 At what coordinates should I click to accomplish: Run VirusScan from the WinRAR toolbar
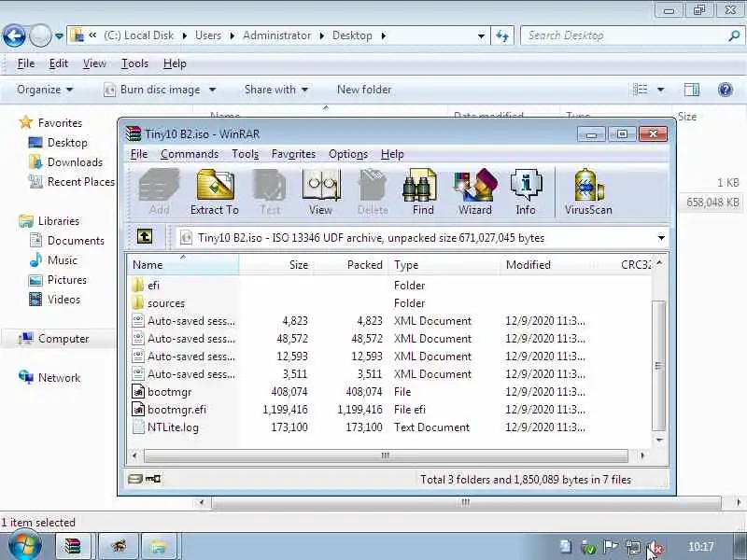pyautogui.click(x=588, y=192)
